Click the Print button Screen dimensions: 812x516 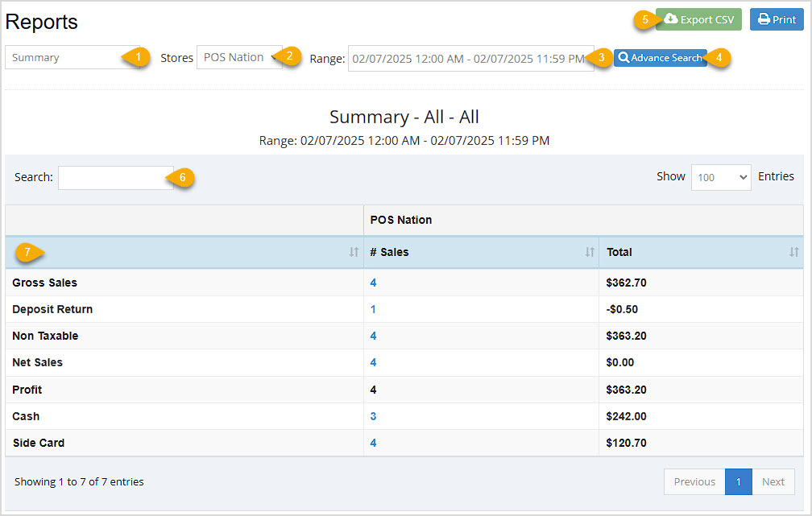776,19
